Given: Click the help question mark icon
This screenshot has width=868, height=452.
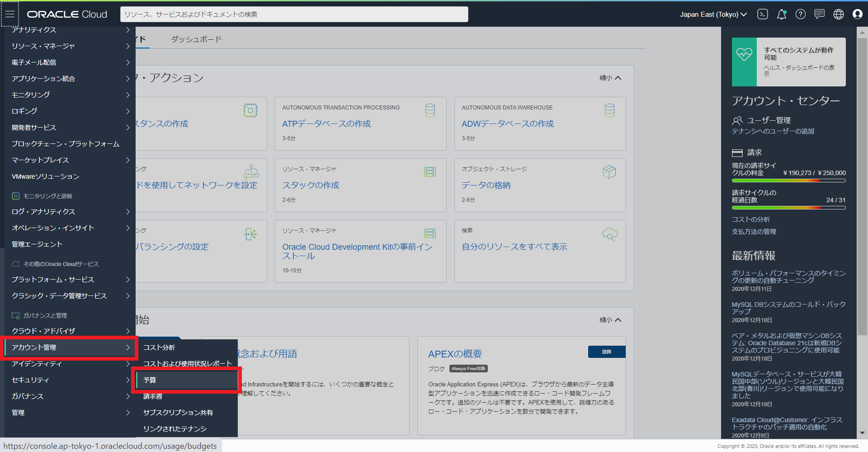Looking at the screenshot, I should point(800,14).
